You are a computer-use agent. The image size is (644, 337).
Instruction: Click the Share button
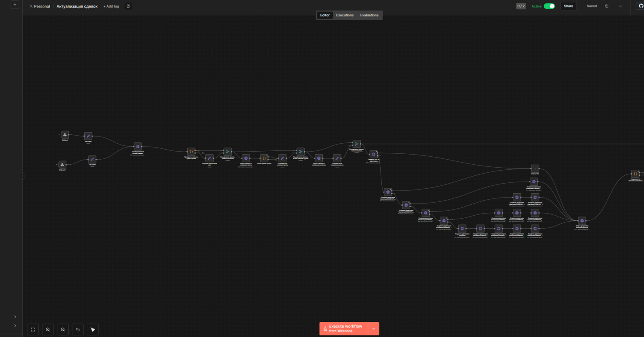[x=569, y=6]
